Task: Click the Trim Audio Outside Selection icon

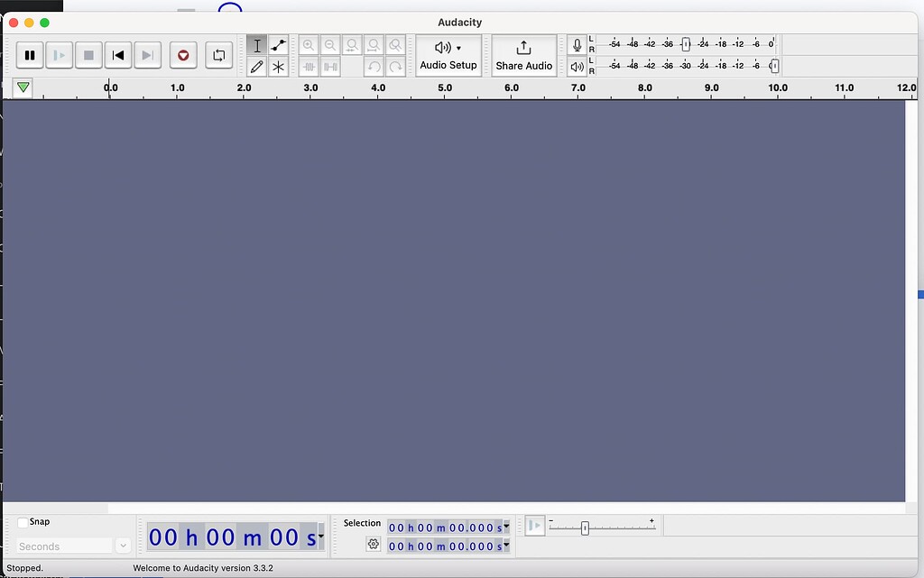Action: tap(310, 66)
